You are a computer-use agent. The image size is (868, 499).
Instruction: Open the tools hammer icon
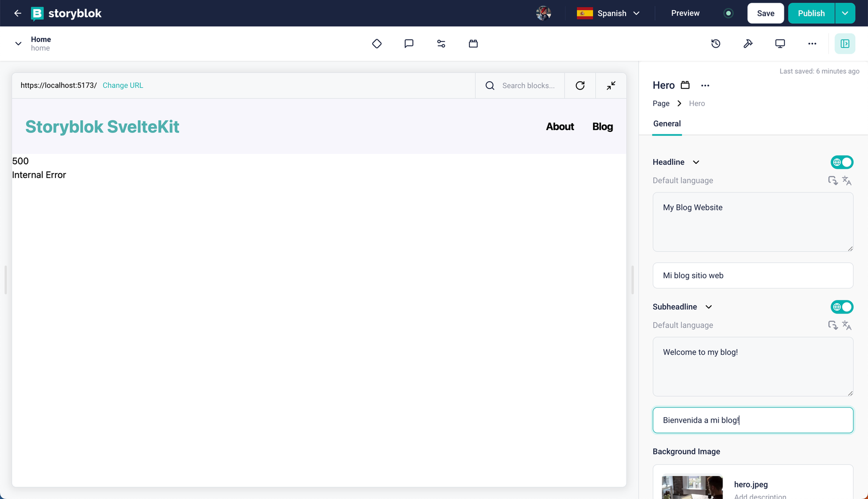(x=748, y=43)
